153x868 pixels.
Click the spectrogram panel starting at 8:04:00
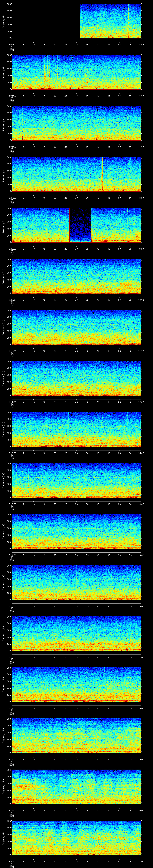[x=77, y=21]
